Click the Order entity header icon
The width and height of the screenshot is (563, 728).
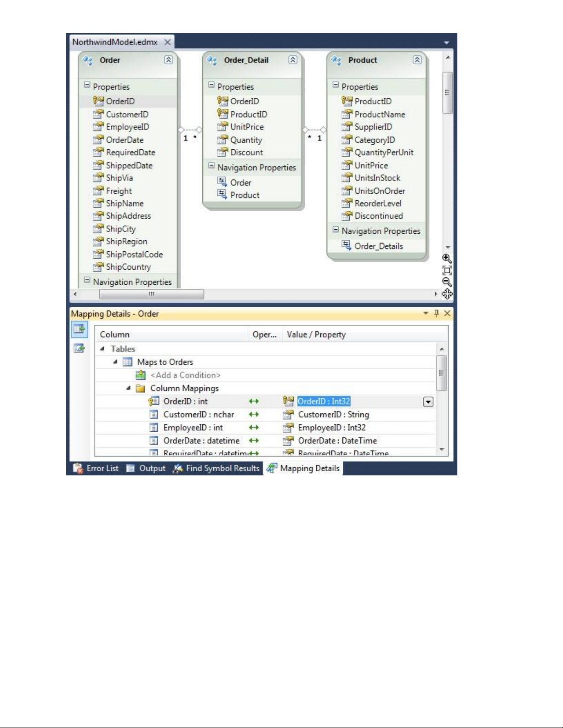point(87,60)
